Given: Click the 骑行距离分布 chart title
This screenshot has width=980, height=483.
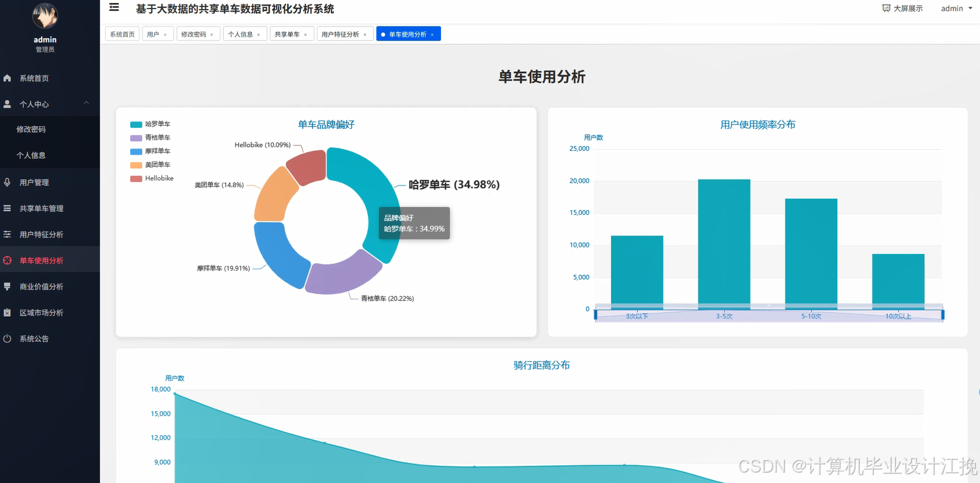Looking at the screenshot, I should tap(542, 365).
